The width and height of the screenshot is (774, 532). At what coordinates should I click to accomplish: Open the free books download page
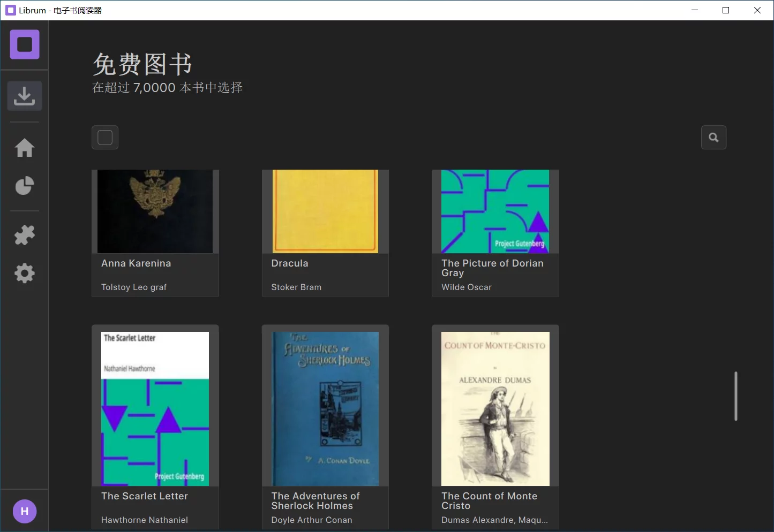pyautogui.click(x=25, y=96)
